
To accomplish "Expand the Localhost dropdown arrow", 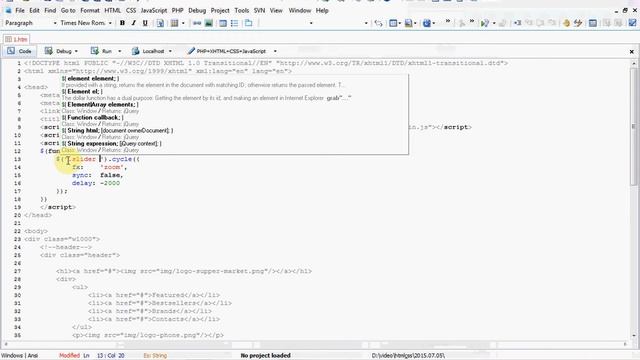I will click(x=170, y=51).
